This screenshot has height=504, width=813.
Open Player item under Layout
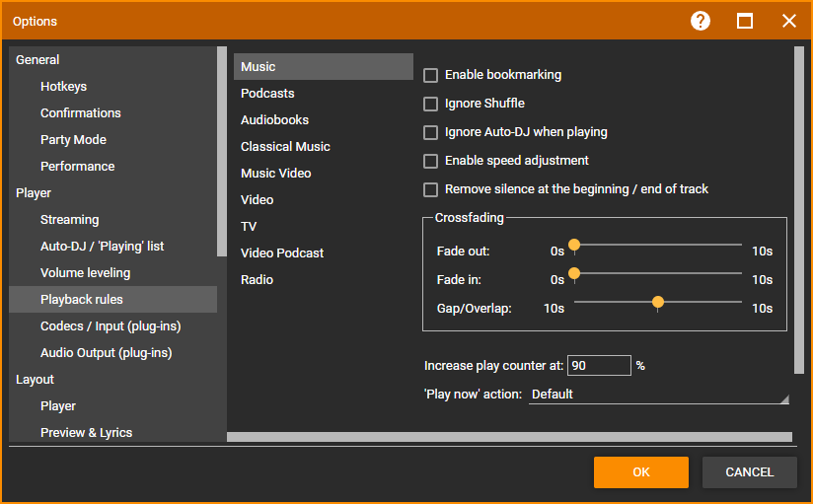tap(113, 406)
